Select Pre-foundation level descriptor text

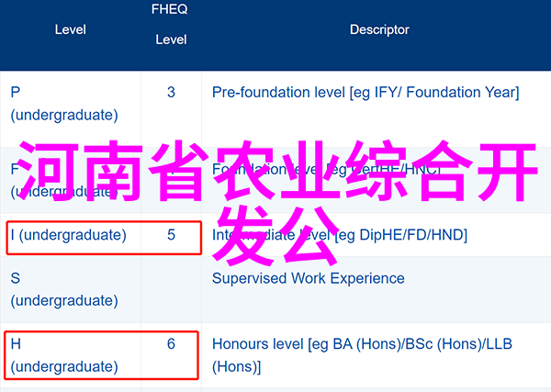tap(365, 93)
